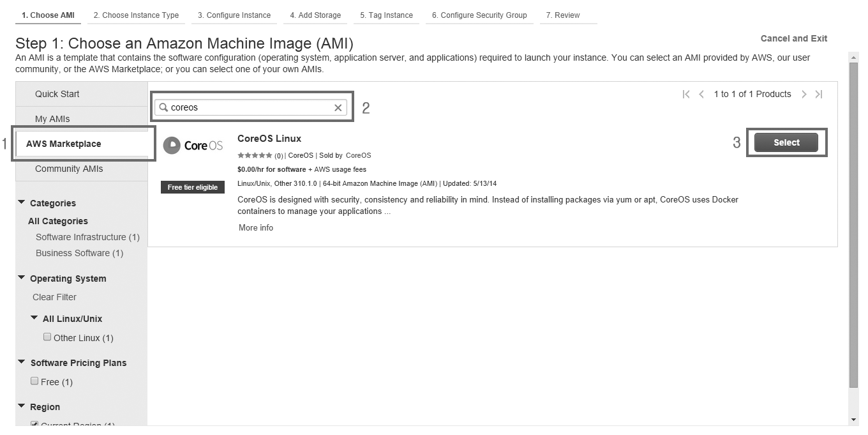The height and width of the screenshot is (435, 868).
Task: Jump to last page of products
Action: (x=819, y=95)
